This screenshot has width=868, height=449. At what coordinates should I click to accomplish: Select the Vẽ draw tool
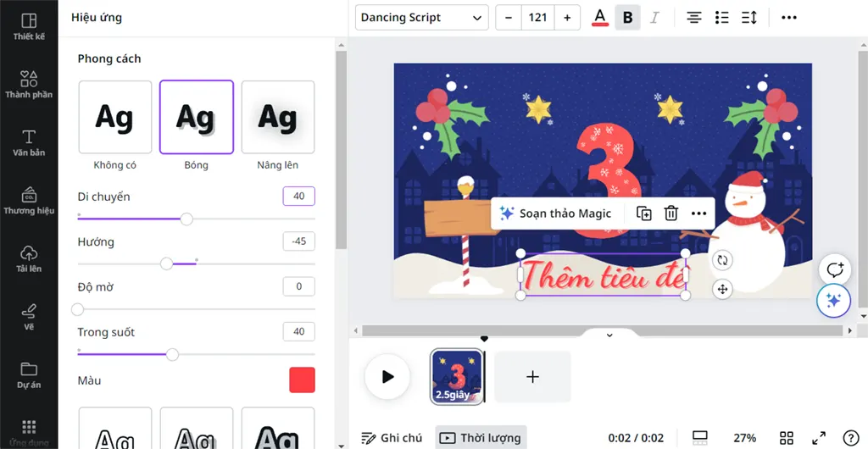pyautogui.click(x=29, y=317)
